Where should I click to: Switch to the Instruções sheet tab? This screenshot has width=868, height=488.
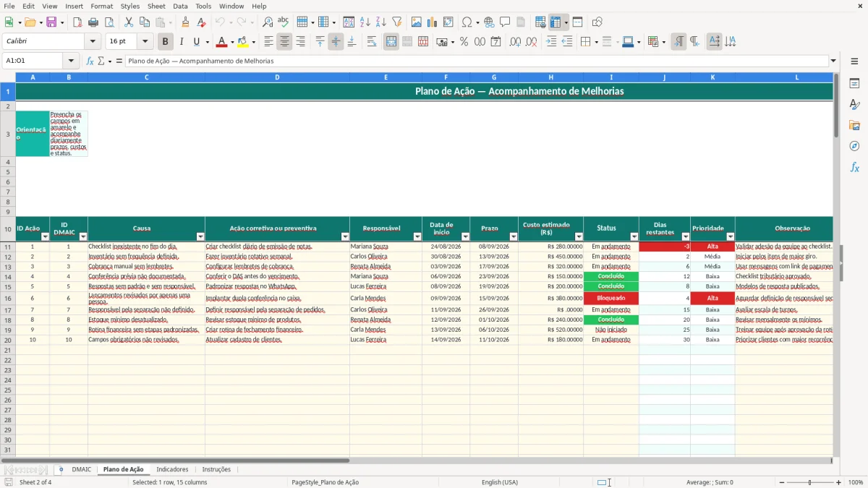[x=216, y=469]
